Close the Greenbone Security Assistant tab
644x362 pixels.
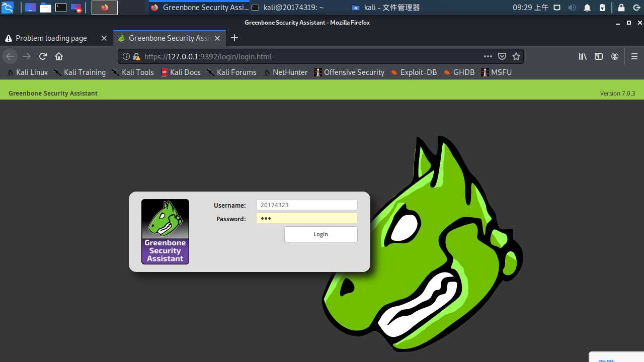tap(217, 38)
